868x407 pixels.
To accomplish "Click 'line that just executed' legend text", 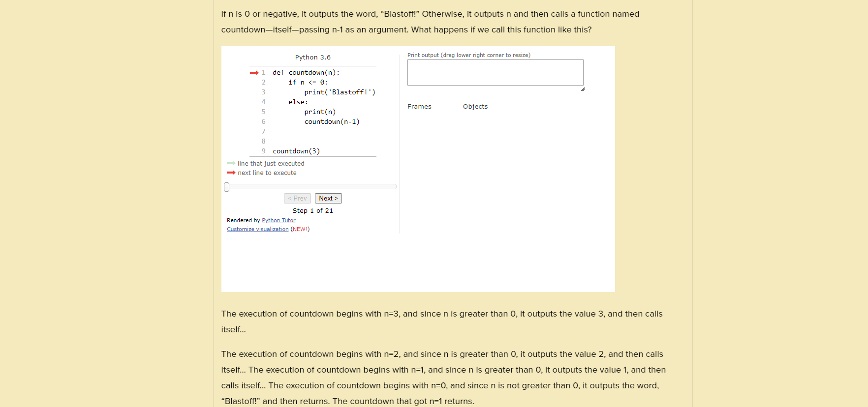I will (x=271, y=163).
